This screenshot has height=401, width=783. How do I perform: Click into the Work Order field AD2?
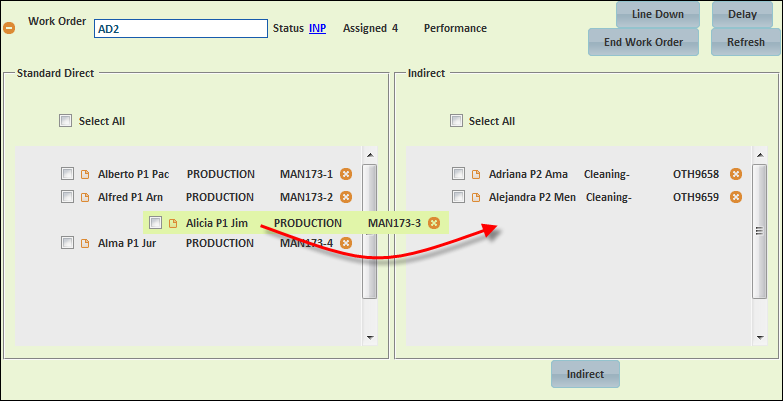181,29
